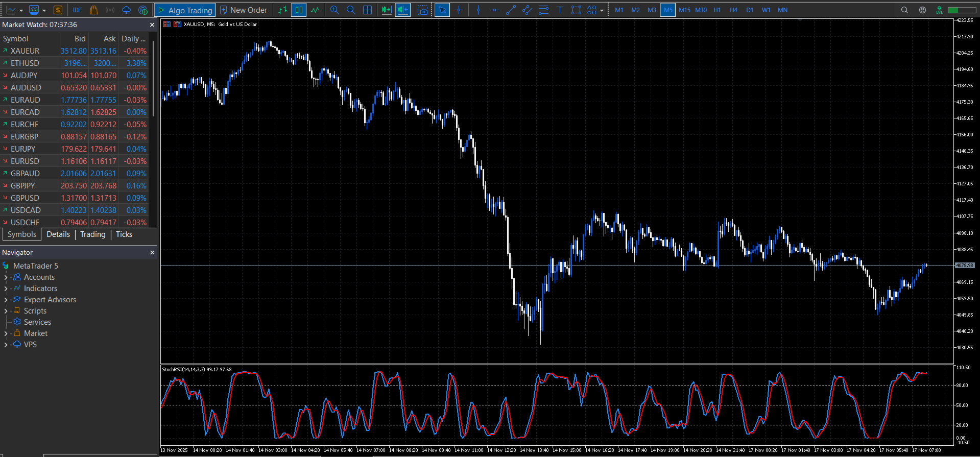The image size is (980, 457).
Task: Toggle the cursor selection mode
Action: coord(442,10)
